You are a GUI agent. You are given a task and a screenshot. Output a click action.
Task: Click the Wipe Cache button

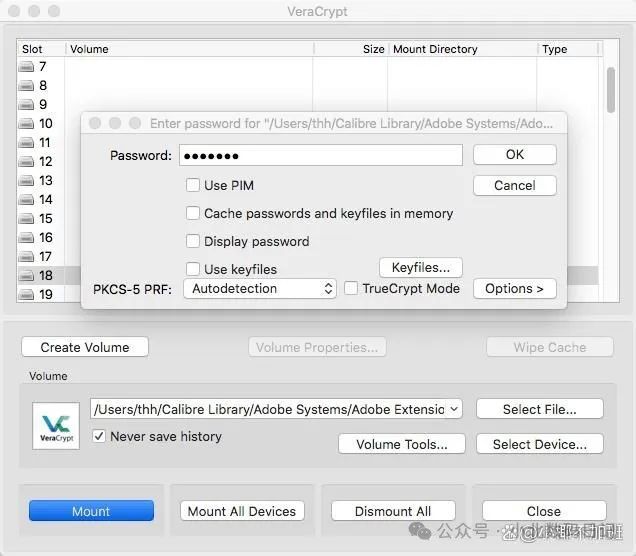(x=550, y=347)
